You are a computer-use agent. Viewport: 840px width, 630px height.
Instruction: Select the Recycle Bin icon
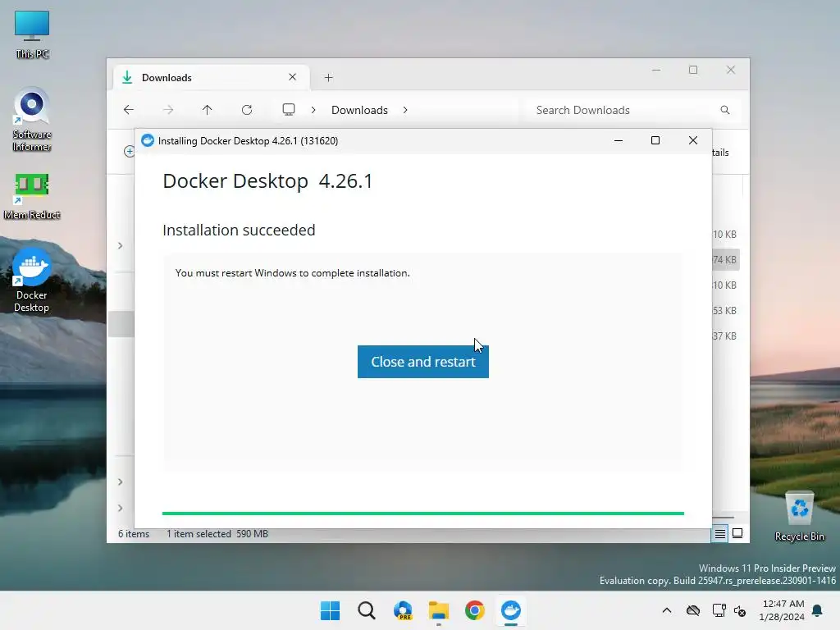(799, 517)
